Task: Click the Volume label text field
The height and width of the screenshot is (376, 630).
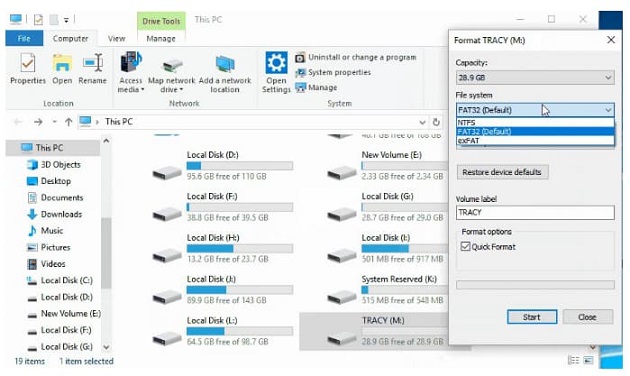Action: pyautogui.click(x=535, y=212)
